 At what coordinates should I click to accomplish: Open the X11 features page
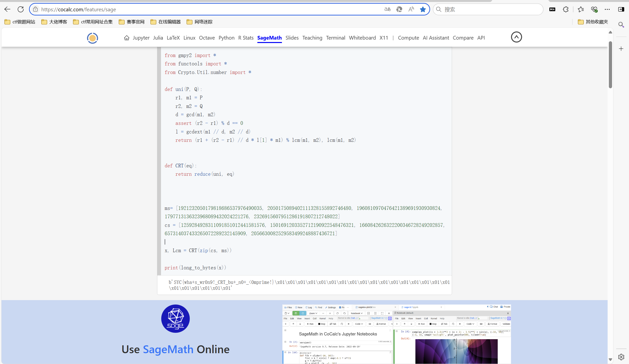click(384, 38)
